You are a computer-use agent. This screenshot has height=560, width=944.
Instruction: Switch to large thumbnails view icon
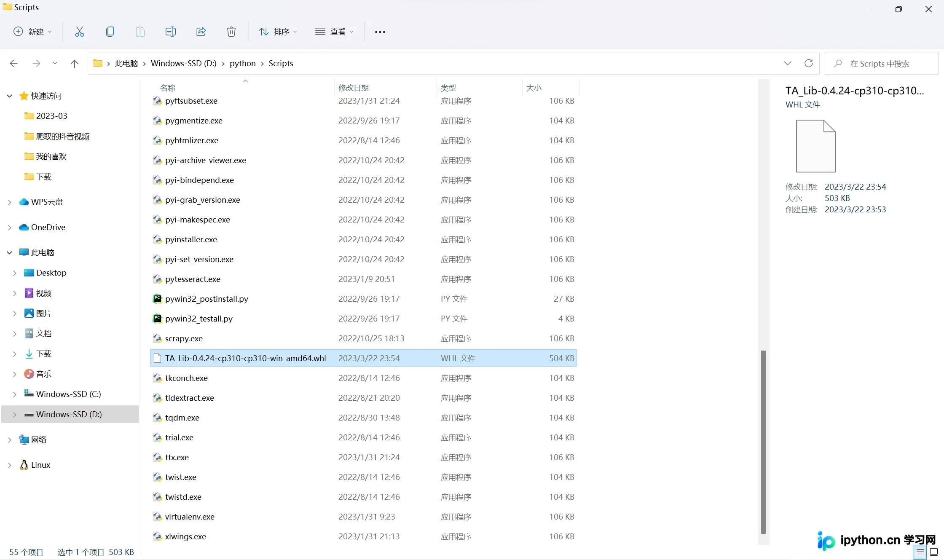[x=934, y=552]
